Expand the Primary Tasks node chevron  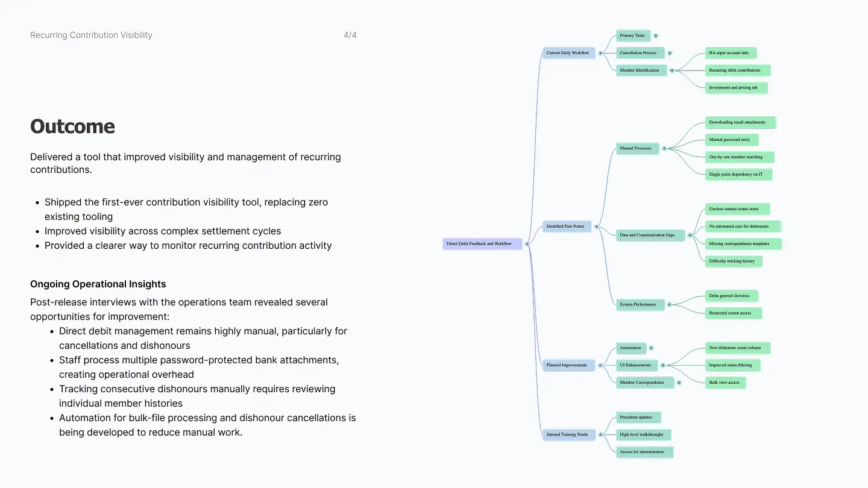tap(656, 36)
